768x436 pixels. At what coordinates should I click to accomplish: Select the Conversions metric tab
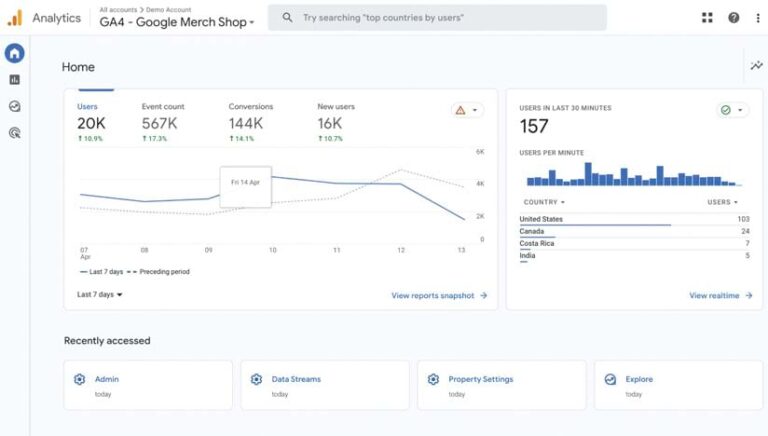pos(250,116)
